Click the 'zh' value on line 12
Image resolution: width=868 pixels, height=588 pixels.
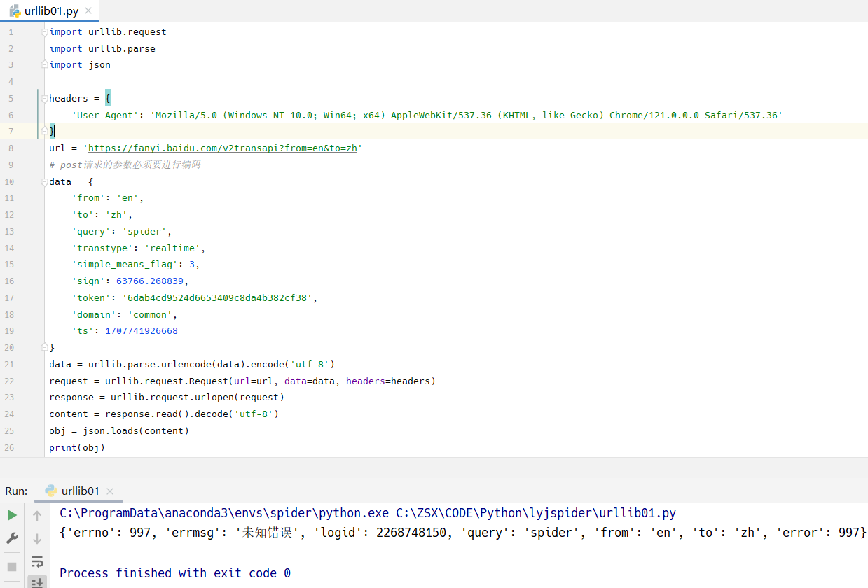tap(116, 215)
